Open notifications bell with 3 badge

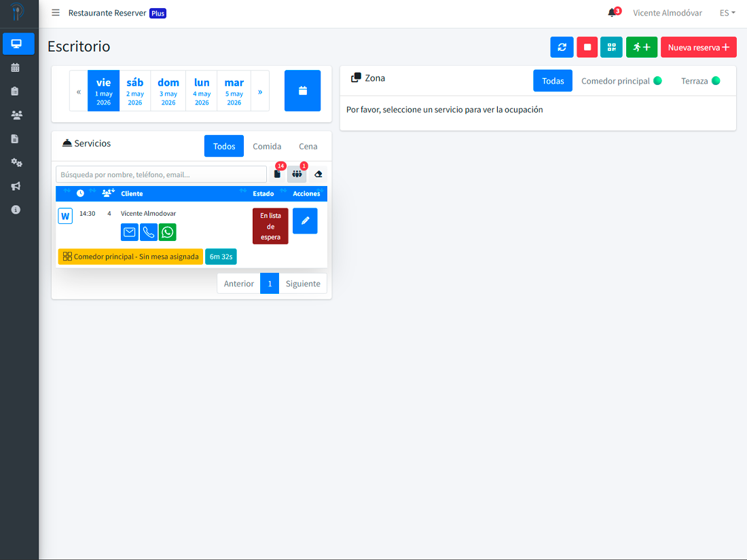[x=613, y=12]
